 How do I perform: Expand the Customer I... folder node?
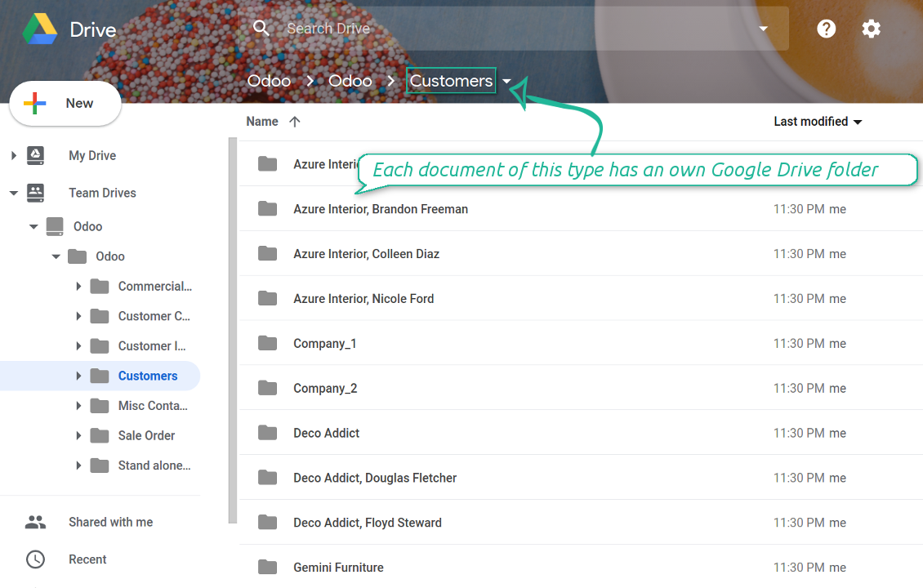point(78,346)
